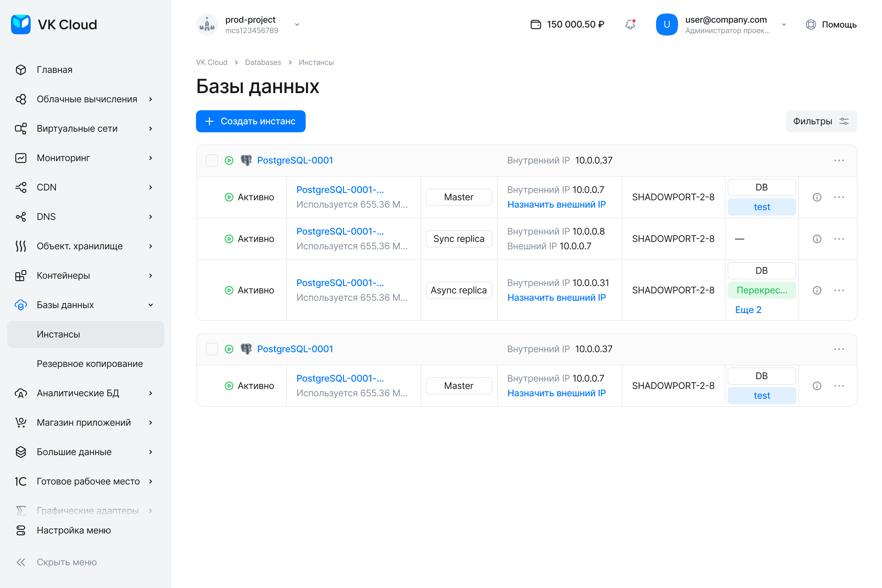Expand Облачные вычисления chevron

[151, 99]
